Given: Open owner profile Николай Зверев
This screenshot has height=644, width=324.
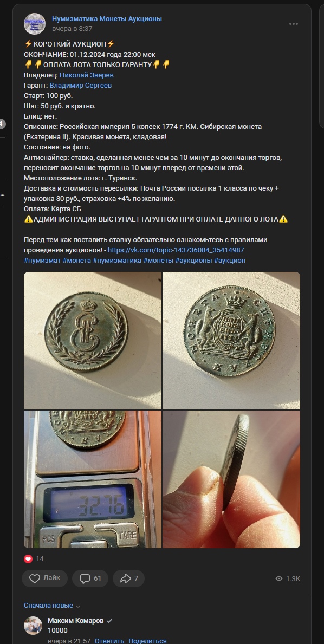Looking at the screenshot, I should 87,75.
